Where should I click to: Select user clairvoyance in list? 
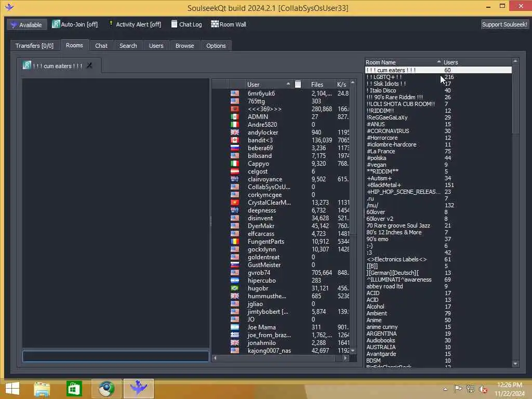pos(264,179)
